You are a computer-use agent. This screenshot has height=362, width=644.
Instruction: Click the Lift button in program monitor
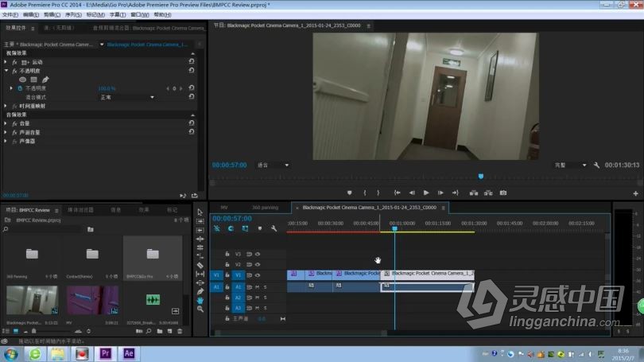point(474,193)
